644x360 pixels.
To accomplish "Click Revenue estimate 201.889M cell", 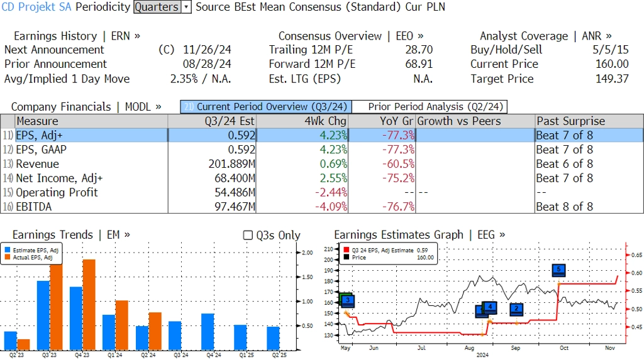I will (212, 164).
